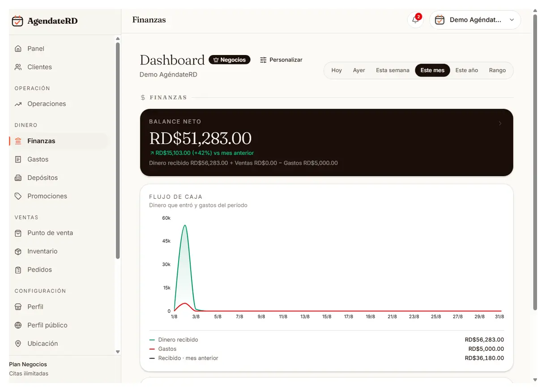Click sidebar scrollbar up arrow
This screenshot has width=546, height=392.
click(x=118, y=39)
